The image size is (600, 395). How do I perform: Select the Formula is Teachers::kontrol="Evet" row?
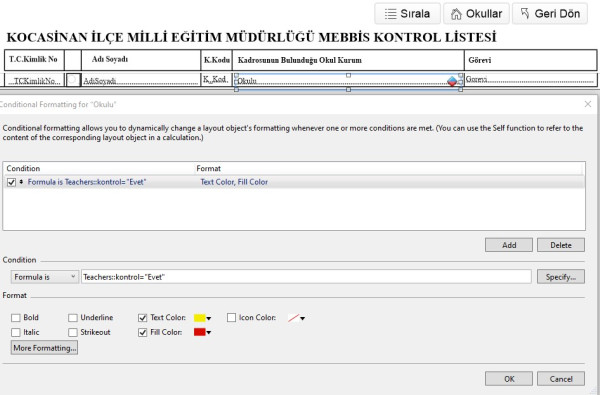pos(294,182)
